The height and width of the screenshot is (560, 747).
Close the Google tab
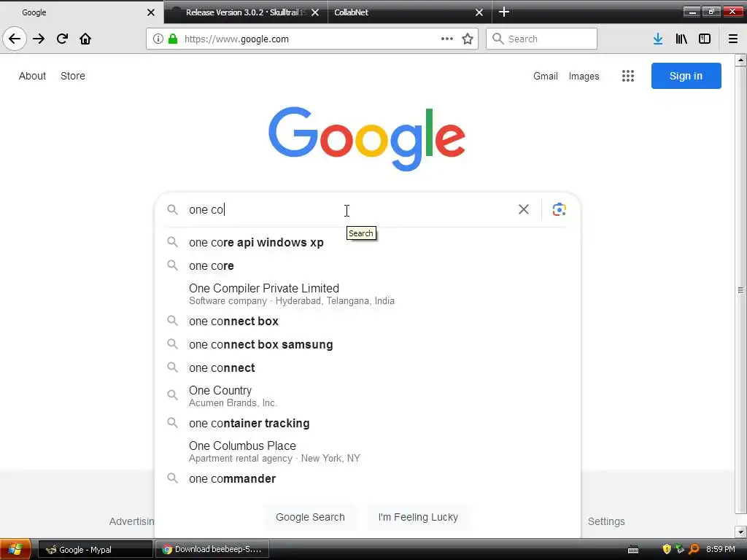(x=150, y=12)
